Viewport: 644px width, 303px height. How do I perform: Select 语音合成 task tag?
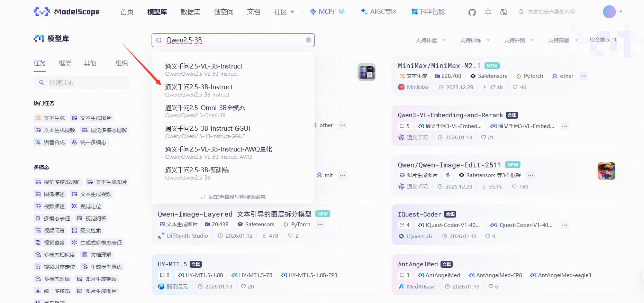[50, 142]
